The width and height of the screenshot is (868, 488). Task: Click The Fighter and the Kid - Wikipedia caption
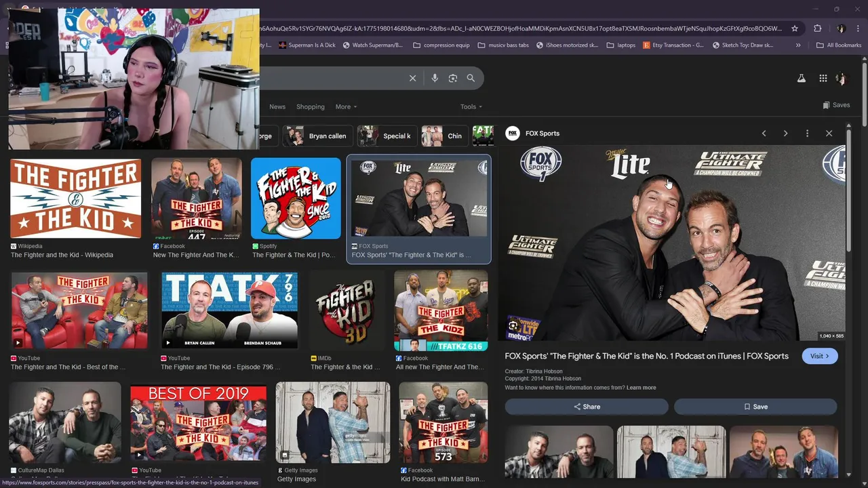[62, 255]
